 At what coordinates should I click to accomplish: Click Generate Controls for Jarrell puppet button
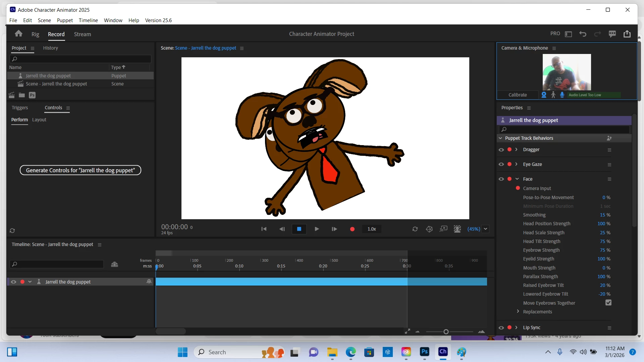[80, 170]
